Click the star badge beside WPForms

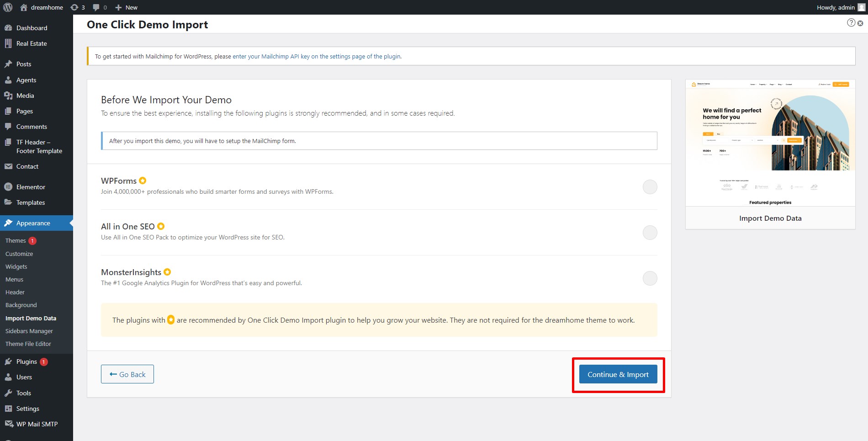click(143, 181)
